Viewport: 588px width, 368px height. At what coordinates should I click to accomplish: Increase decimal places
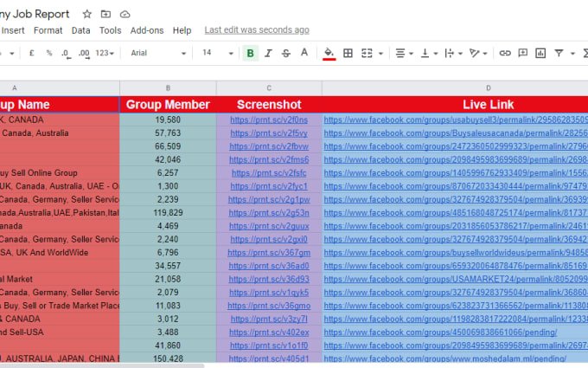(x=84, y=54)
